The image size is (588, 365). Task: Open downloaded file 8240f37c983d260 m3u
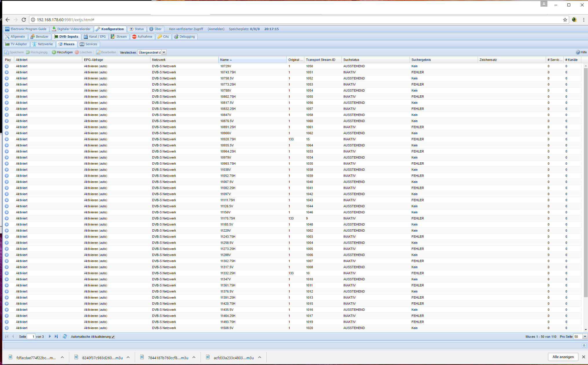coord(99,357)
